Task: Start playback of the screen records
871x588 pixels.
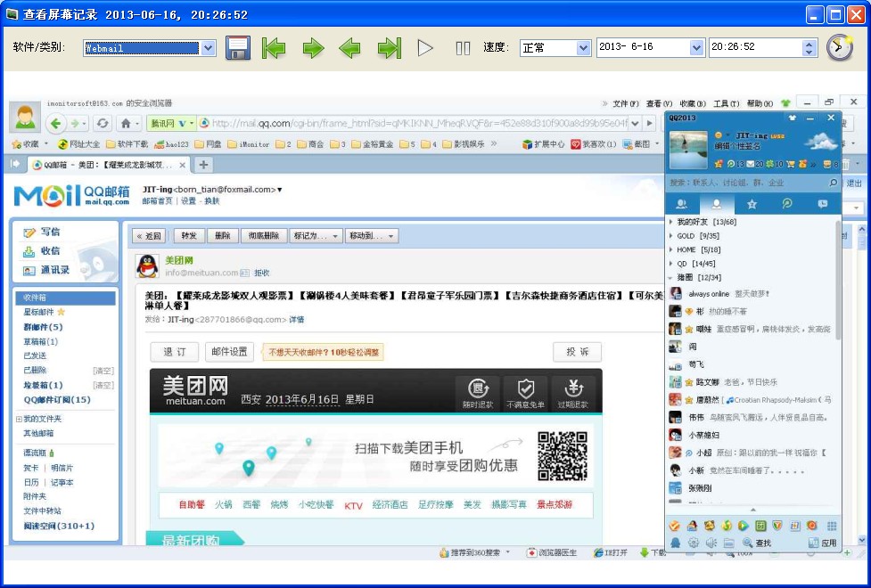Action: point(425,48)
